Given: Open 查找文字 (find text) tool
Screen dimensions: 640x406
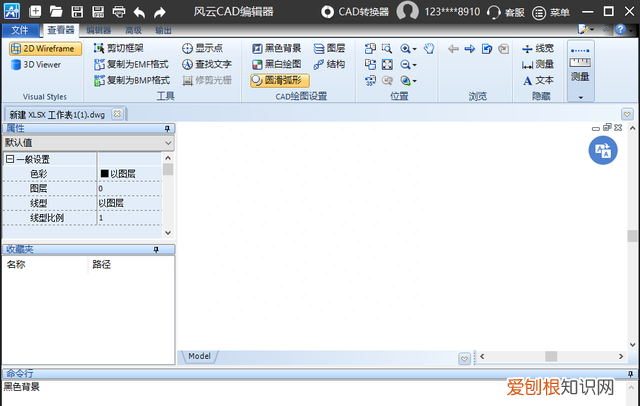Looking at the screenshot, I should pos(207,64).
